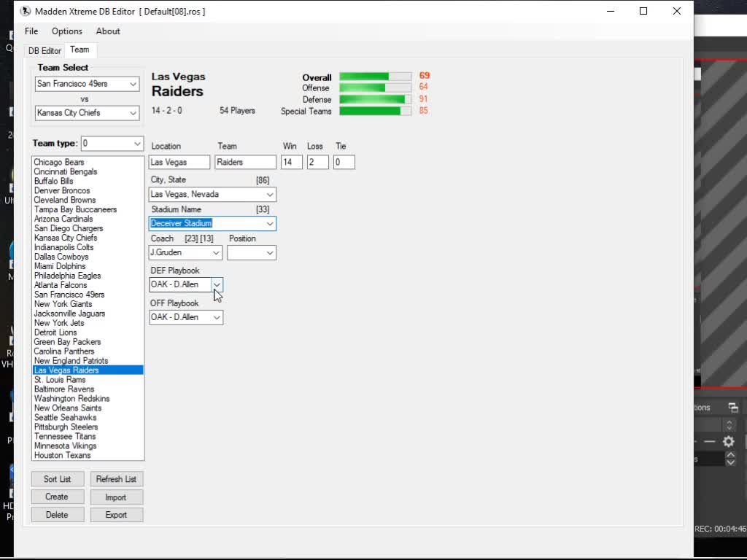Select Jacksonville Jaguars in team list
Screen dimensions: 747x560
click(x=88, y=314)
